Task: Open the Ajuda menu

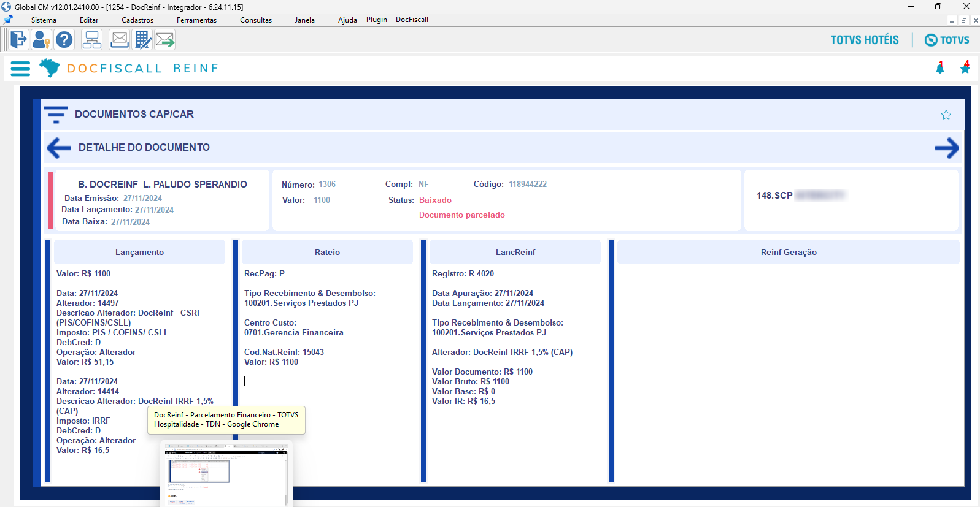Action: [347, 20]
